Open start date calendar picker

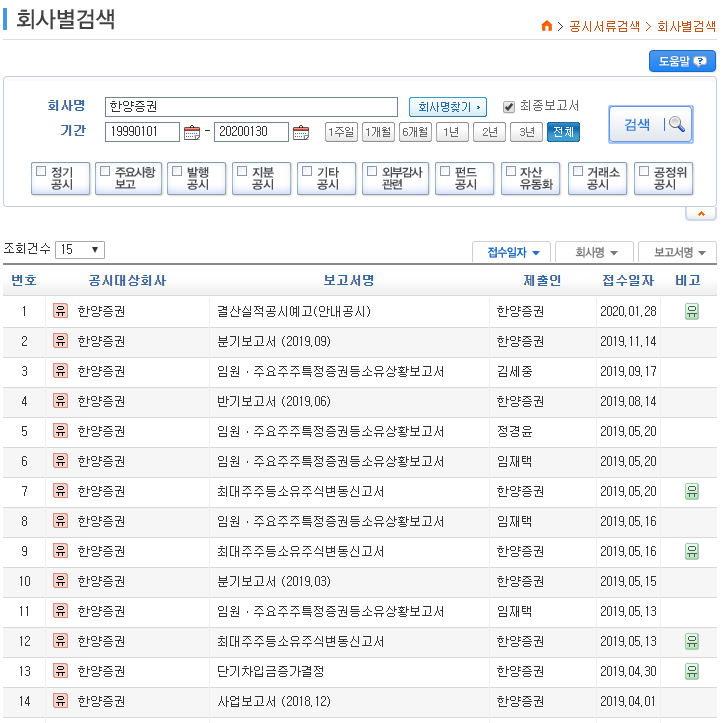click(x=192, y=133)
